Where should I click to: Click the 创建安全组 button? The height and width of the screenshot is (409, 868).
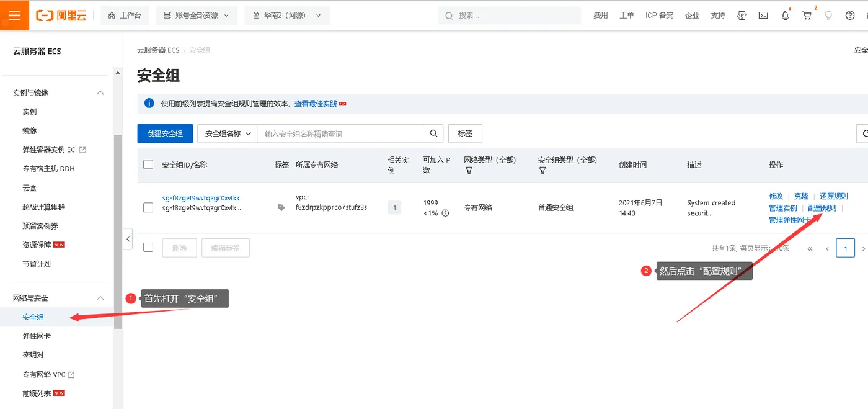click(x=165, y=133)
